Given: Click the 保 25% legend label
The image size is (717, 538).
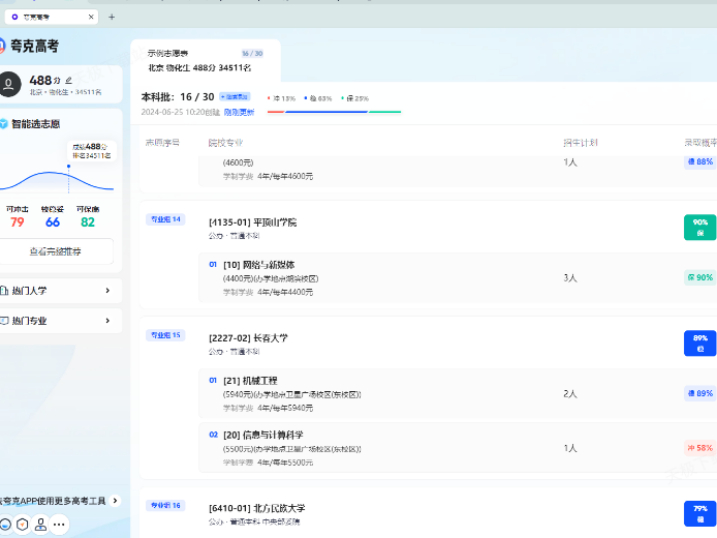Looking at the screenshot, I should point(355,98).
